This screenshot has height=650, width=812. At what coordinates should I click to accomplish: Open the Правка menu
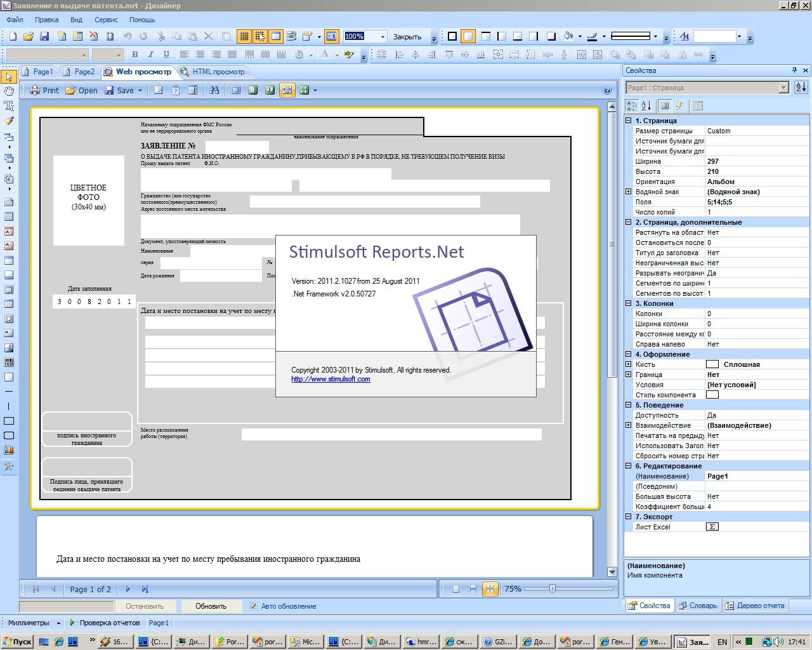[x=47, y=20]
